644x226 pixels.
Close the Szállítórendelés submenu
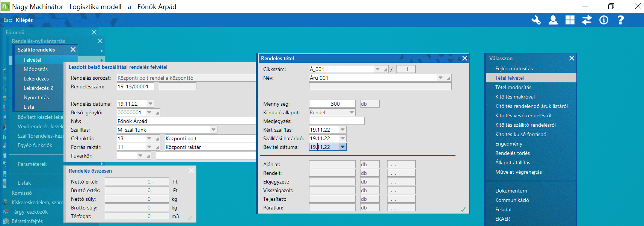(73, 50)
